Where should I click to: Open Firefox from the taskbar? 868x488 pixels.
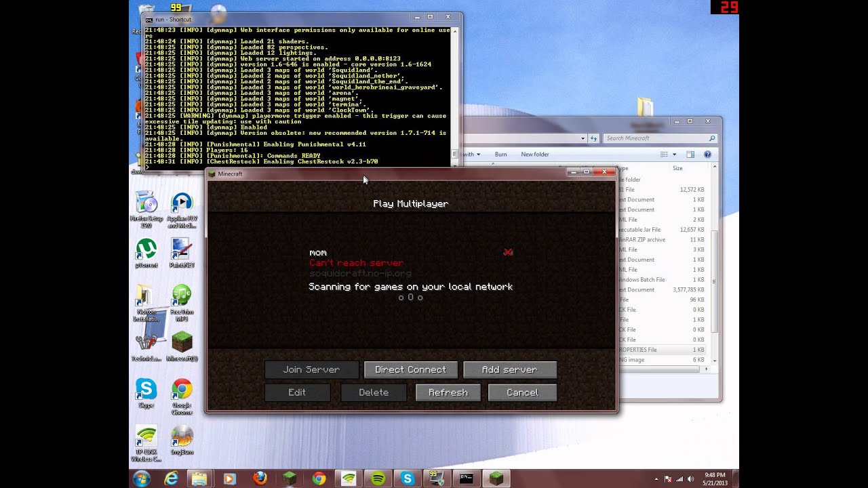(x=260, y=479)
